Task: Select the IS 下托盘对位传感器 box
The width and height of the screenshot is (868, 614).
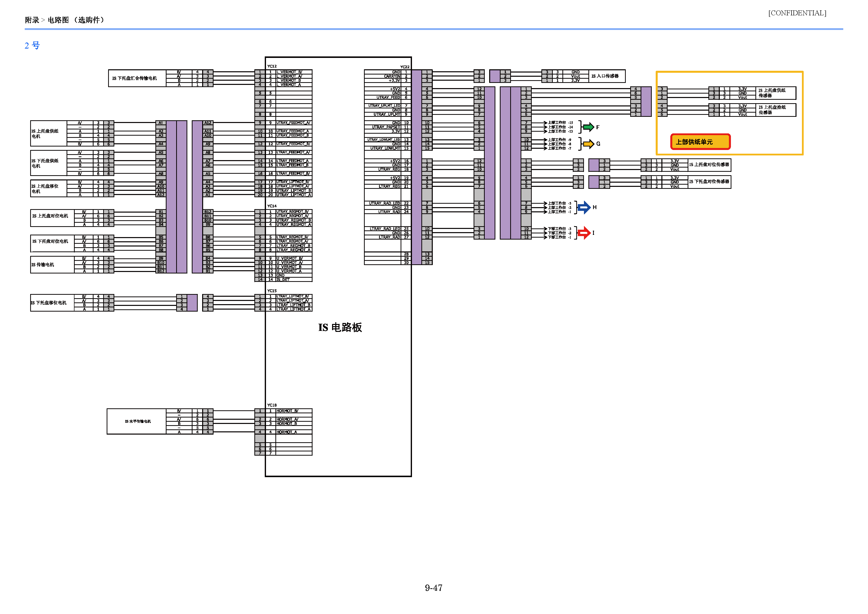Action: click(x=709, y=182)
